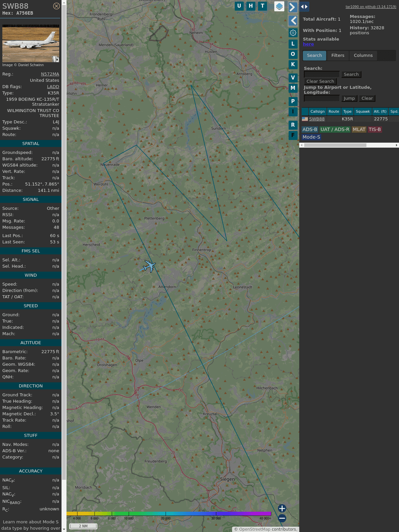Image resolution: width=399 pixels, height=532 pixels.
Task: Select the SWB88 aircraft icon on map
Action: [x=149, y=266]
